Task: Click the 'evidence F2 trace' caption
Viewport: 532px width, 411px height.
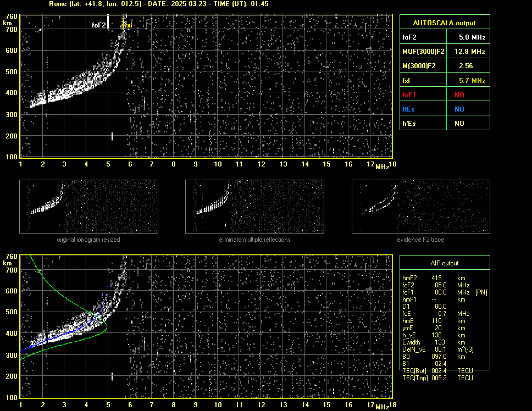Action: (x=420, y=240)
